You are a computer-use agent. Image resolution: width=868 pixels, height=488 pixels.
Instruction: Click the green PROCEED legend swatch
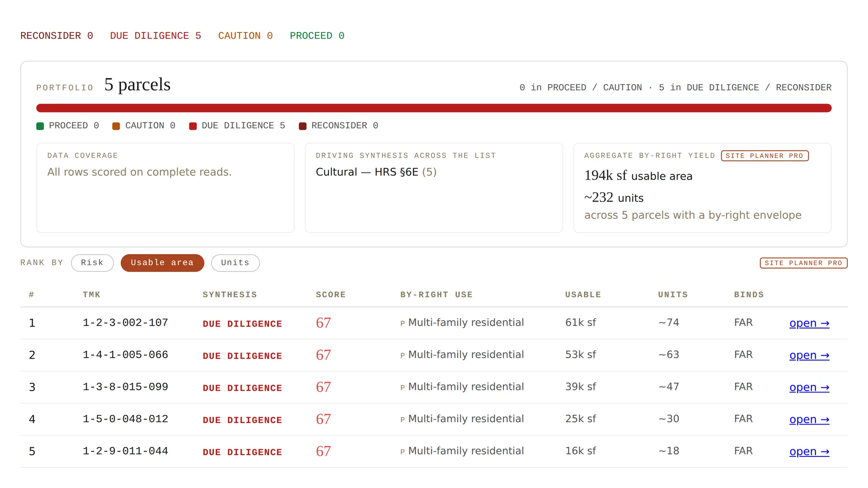click(x=40, y=126)
